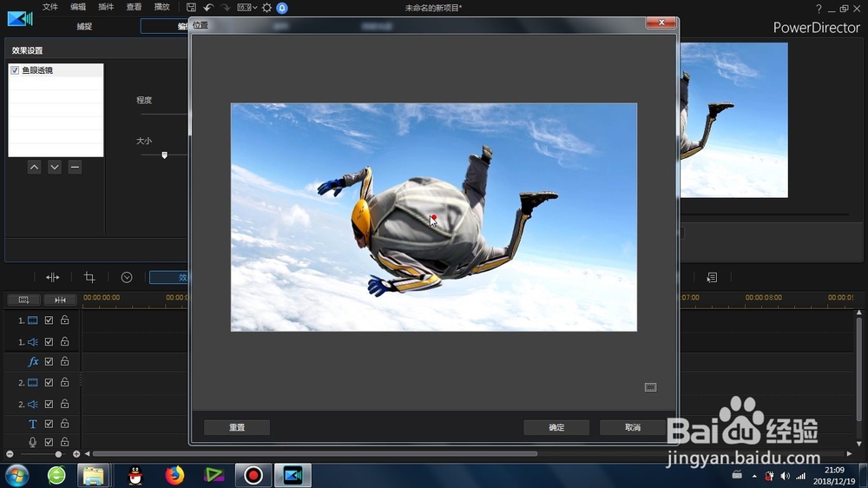
Task: Toggle the video track 1 enable checkbox
Action: pyautogui.click(x=49, y=320)
